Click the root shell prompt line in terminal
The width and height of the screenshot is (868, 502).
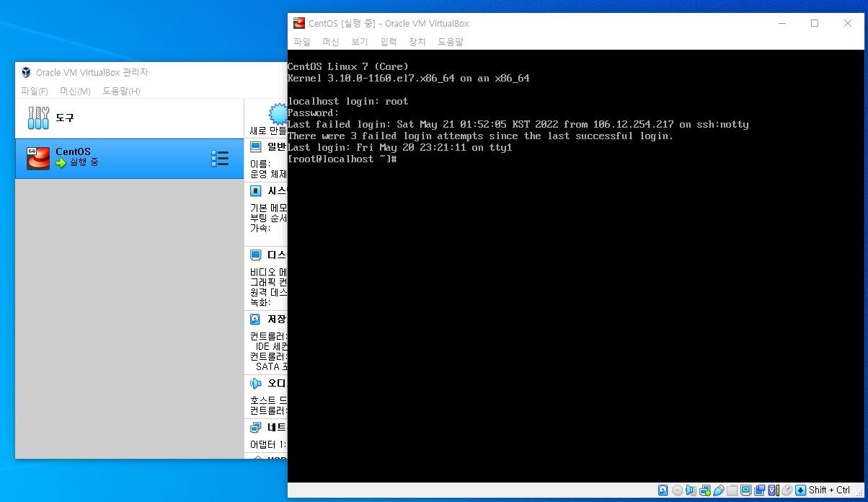click(342, 159)
